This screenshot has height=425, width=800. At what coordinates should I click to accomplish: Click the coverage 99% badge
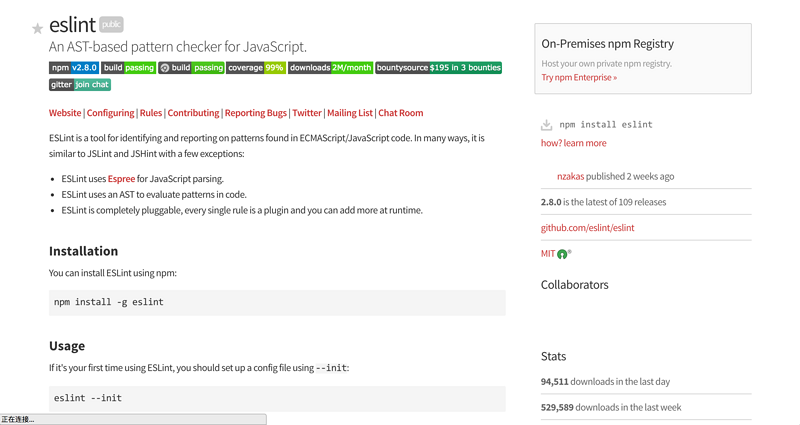coord(256,68)
